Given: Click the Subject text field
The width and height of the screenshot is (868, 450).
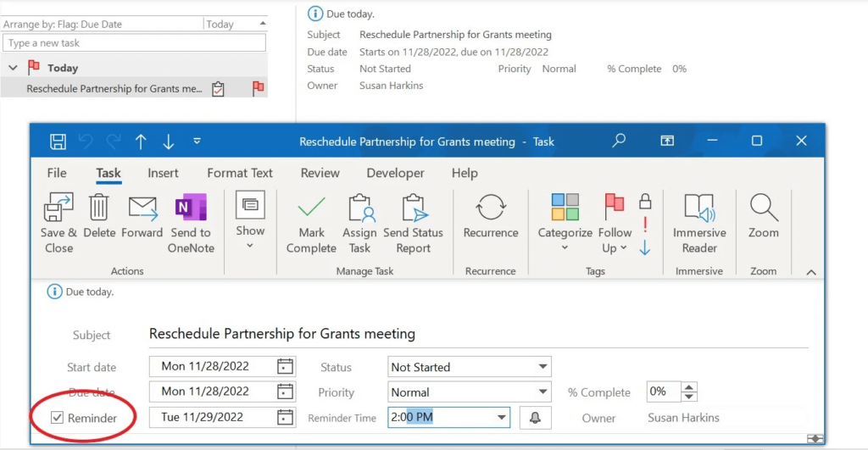Looking at the screenshot, I should click(x=475, y=334).
